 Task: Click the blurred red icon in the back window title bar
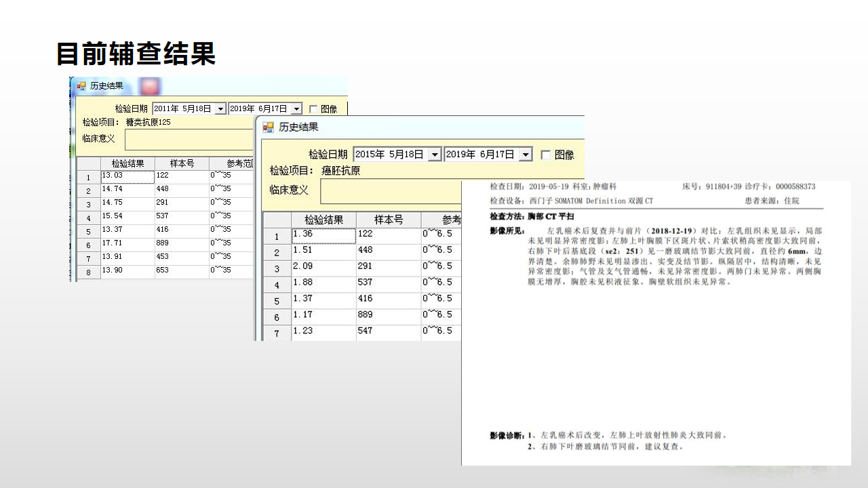tap(150, 86)
